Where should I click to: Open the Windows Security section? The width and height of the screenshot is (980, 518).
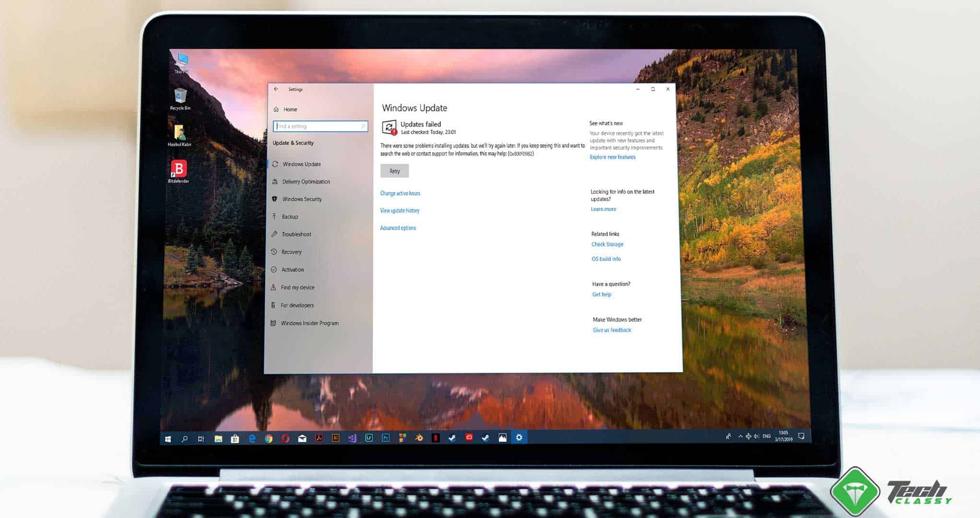click(302, 199)
